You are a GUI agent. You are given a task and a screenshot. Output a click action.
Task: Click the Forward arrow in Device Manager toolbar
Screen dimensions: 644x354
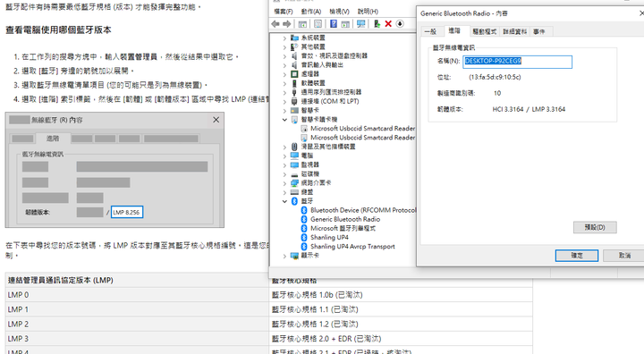click(x=287, y=24)
